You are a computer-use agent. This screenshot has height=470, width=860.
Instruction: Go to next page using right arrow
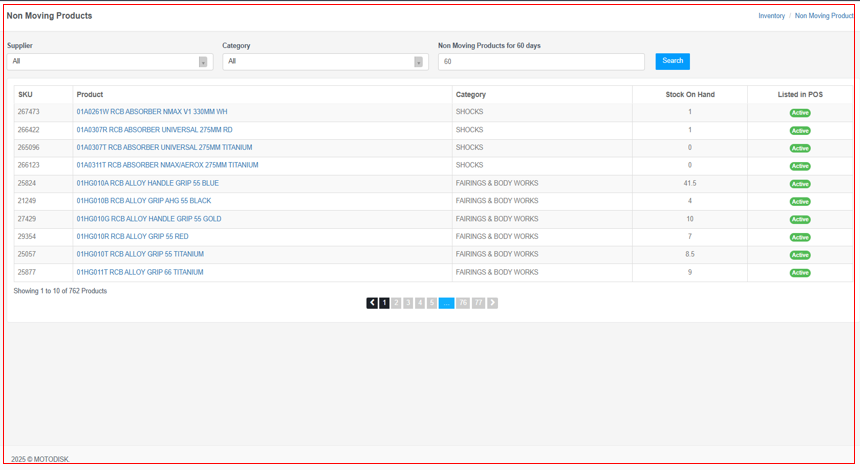[x=492, y=303]
